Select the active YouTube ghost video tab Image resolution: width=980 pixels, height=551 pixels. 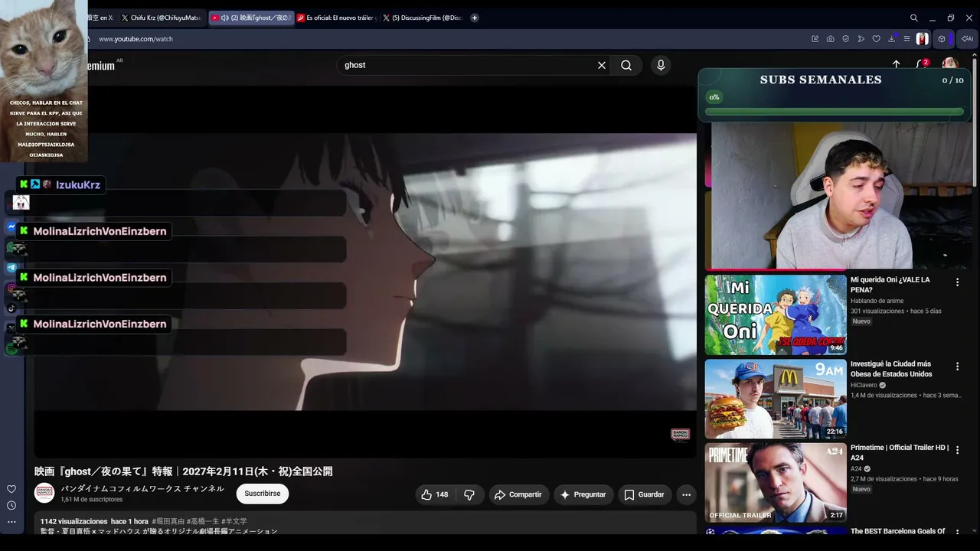(251, 18)
